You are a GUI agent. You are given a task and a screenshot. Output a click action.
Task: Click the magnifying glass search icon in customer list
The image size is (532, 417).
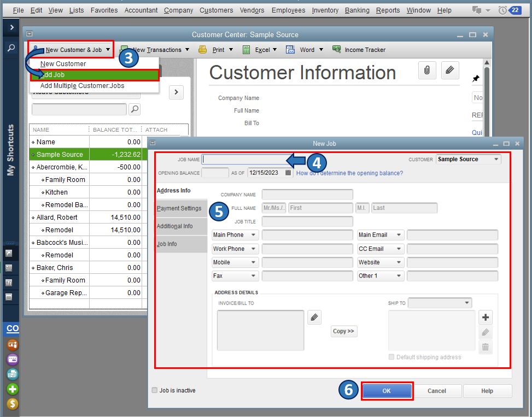pos(134,109)
